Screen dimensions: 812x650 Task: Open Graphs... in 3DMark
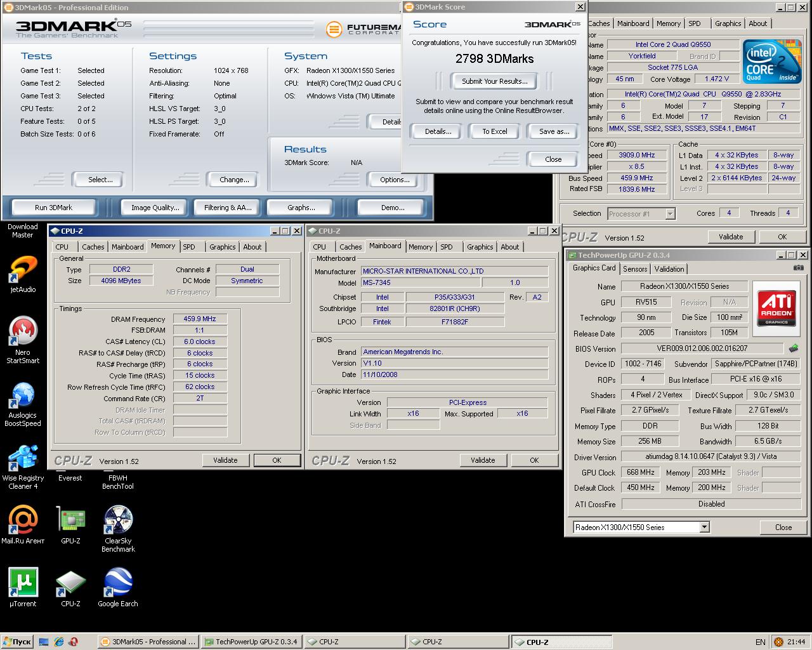click(301, 208)
